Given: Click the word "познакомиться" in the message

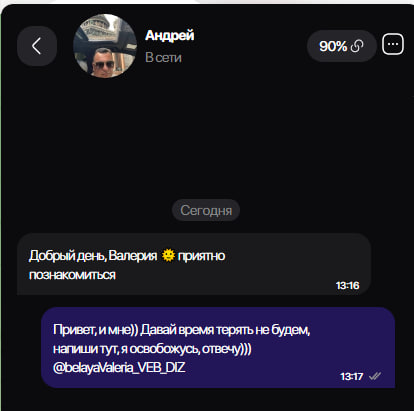Looking at the screenshot, I should [72, 275].
